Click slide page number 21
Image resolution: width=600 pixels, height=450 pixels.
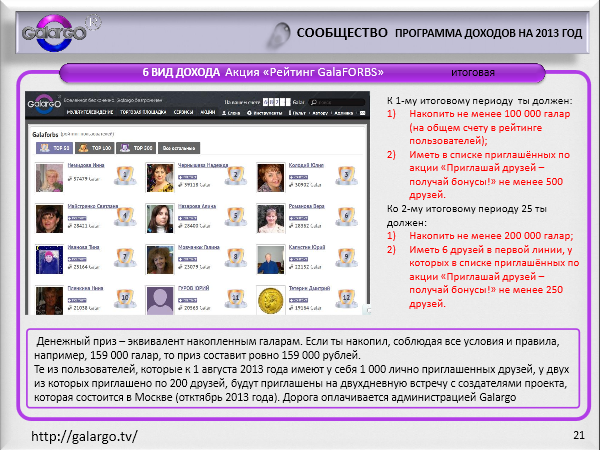click(x=579, y=435)
